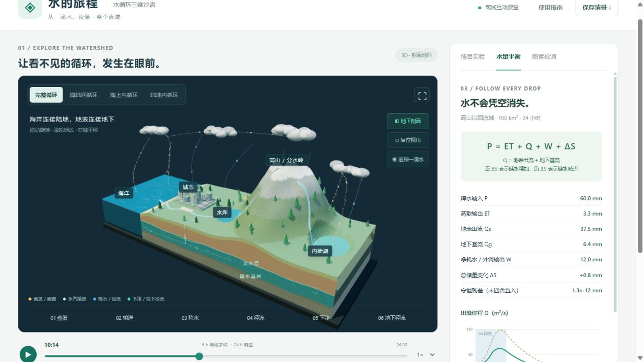This screenshot has width=644, height=362.
Task: Enter fullscreen via the corner brackets icon
Action: [x=422, y=95]
